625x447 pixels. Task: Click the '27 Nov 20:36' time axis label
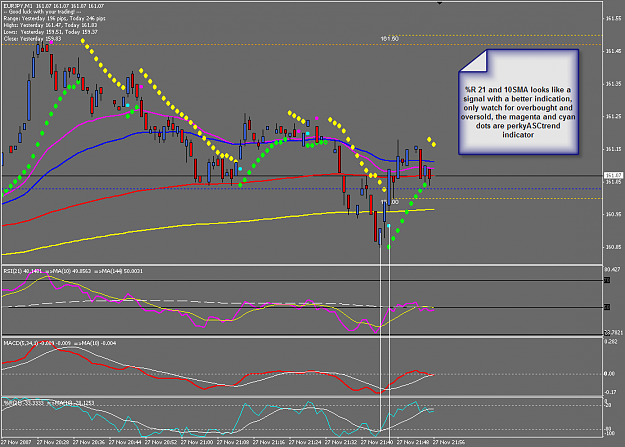(x=88, y=442)
